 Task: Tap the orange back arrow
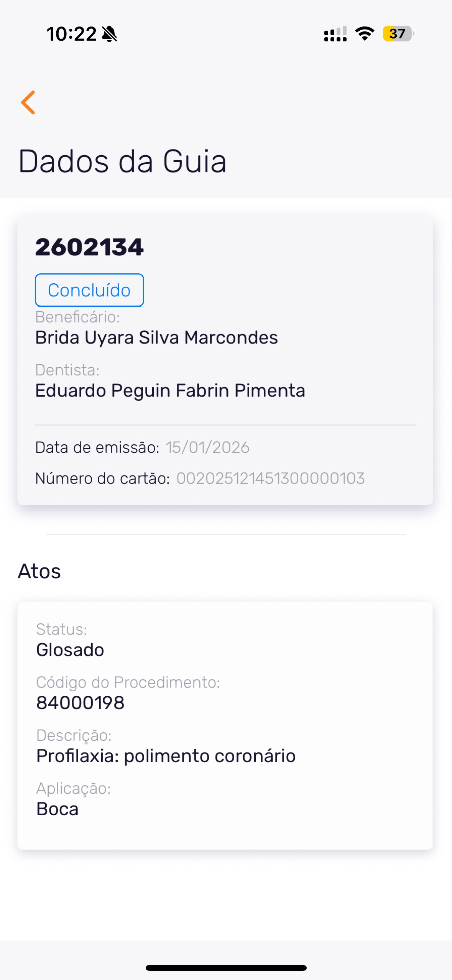(28, 102)
